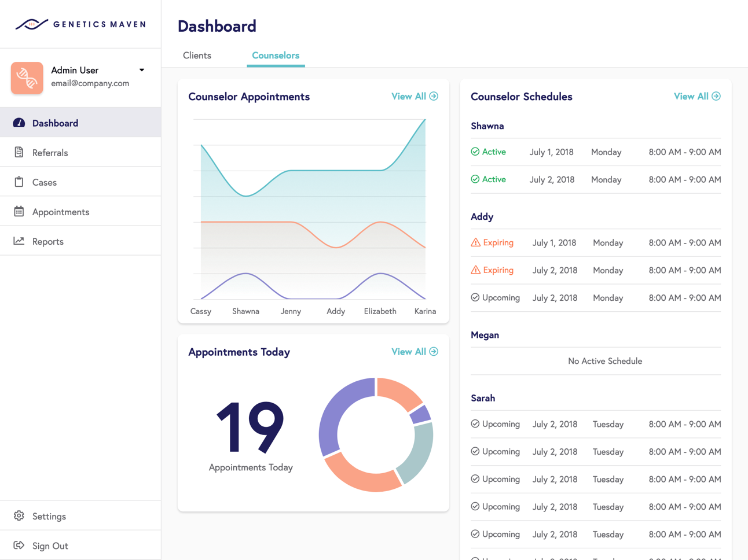
Task: View All Appointments Today link
Action: coord(415,352)
